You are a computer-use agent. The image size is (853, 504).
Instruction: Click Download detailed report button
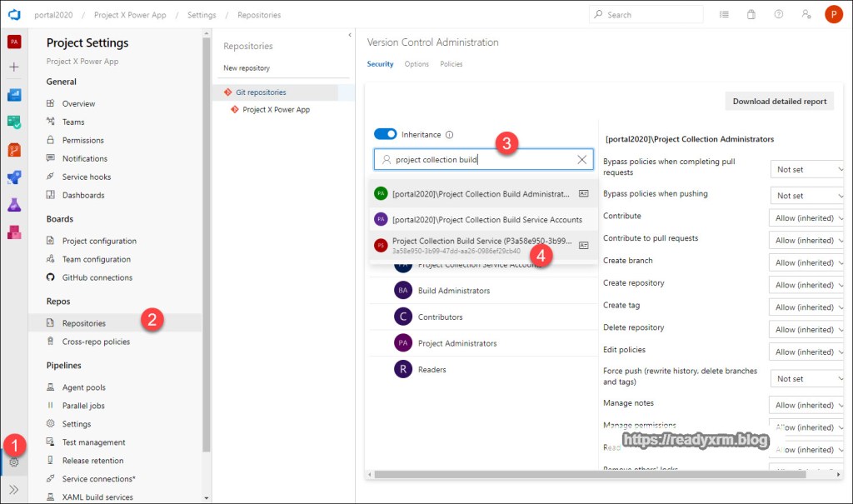[x=779, y=102]
